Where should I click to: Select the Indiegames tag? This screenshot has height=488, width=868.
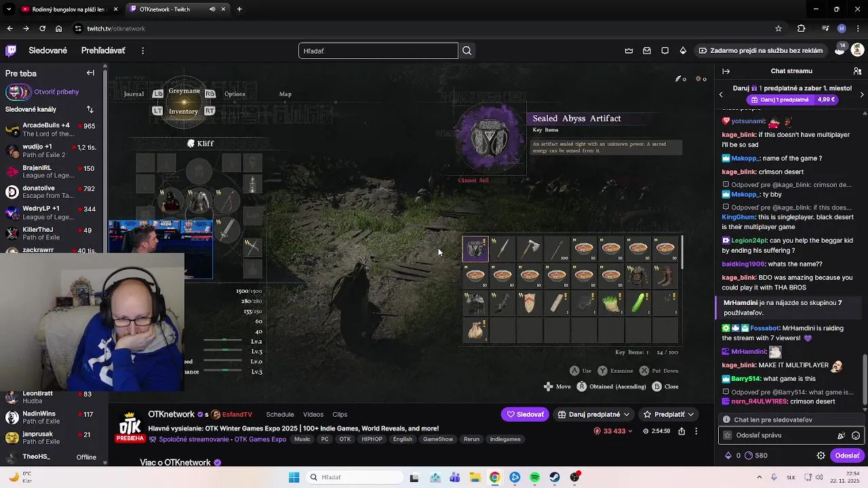505,439
